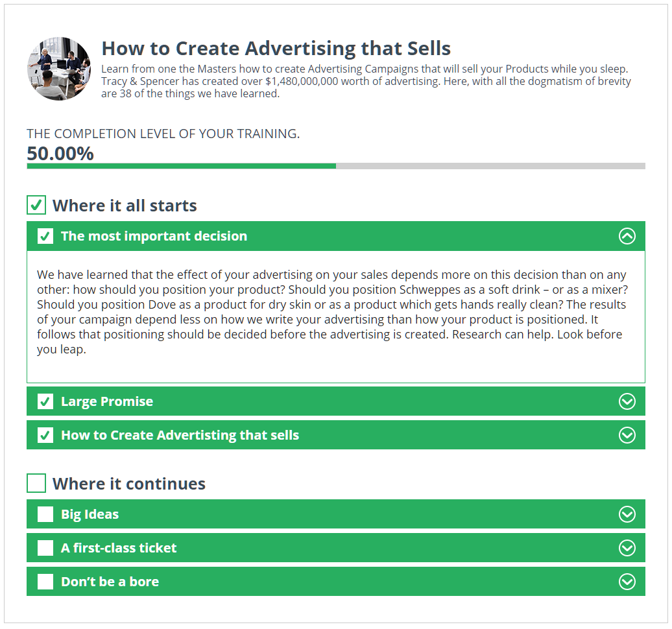Mark 'Don't be a bore' as complete
The width and height of the screenshot is (672, 629).
point(45,582)
